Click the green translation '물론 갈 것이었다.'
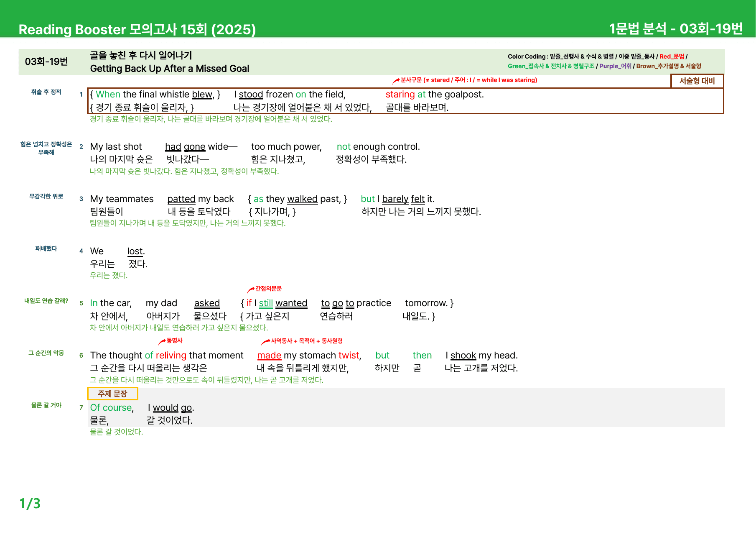This screenshot has width=756, height=535. pos(116,432)
